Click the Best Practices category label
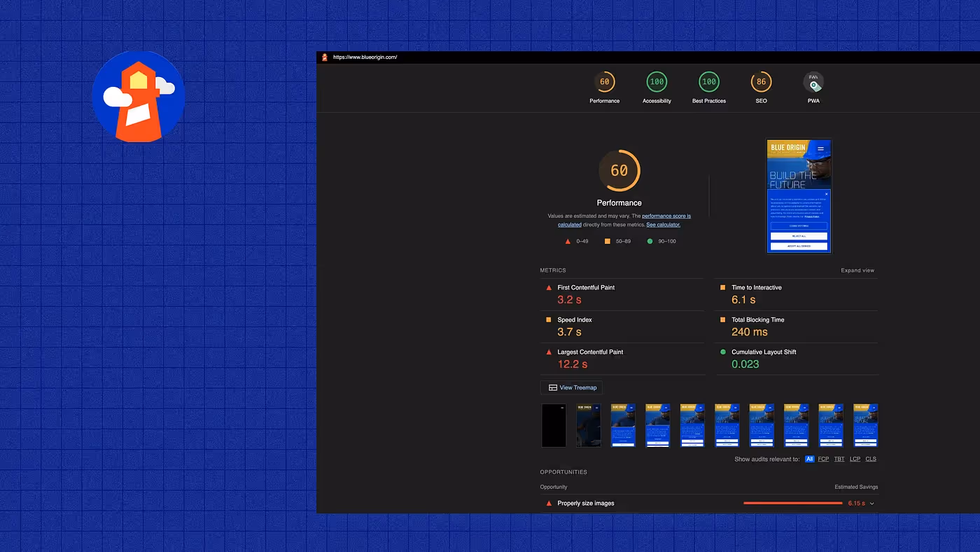Image resolution: width=980 pixels, height=552 pixels. tap(709, 101)
